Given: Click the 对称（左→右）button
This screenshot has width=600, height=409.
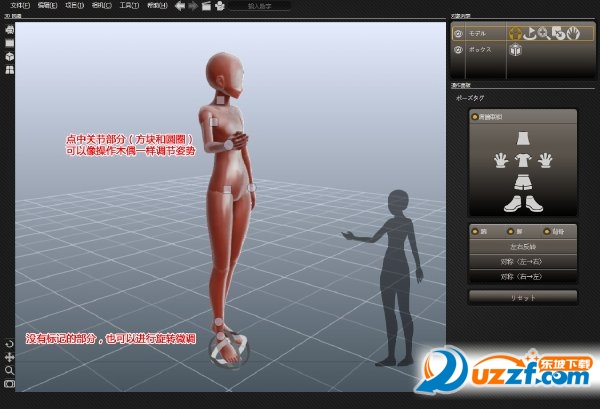Looking at the screenshot, I should (x=523, y=262).
